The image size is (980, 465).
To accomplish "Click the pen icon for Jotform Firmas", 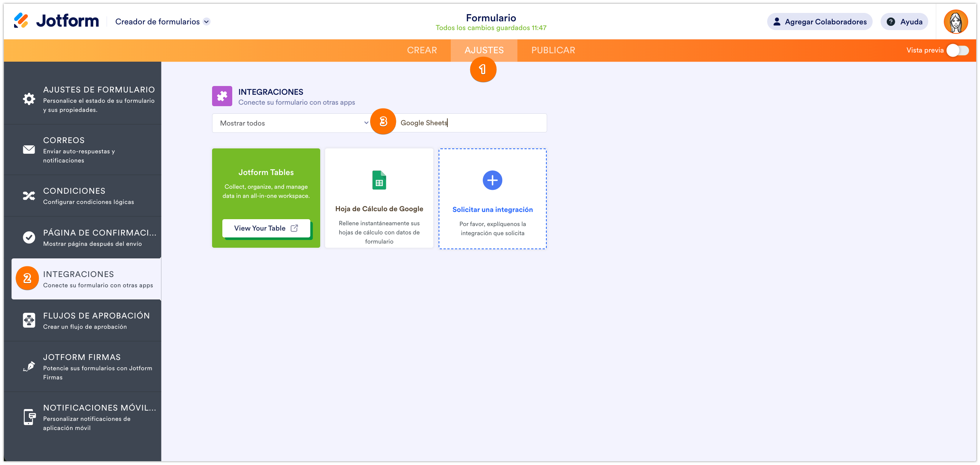I will [x=29, y=366].
